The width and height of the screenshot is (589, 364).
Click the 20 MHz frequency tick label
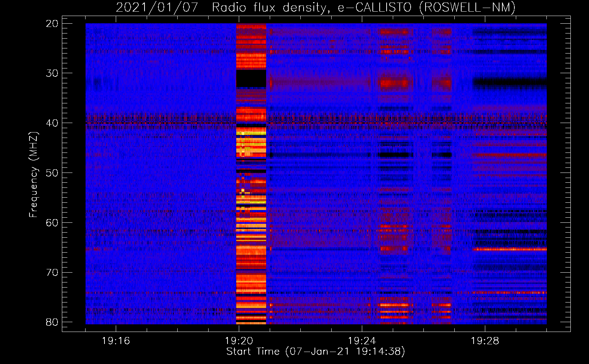[52, 24]
